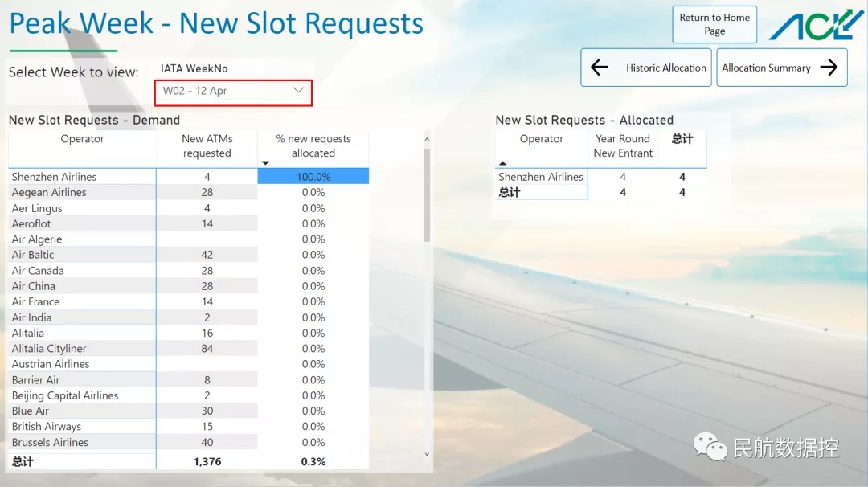This screenshot has height=487, width=868.
Task: Select the Aeroflot operator row
Action: [189, 223]
